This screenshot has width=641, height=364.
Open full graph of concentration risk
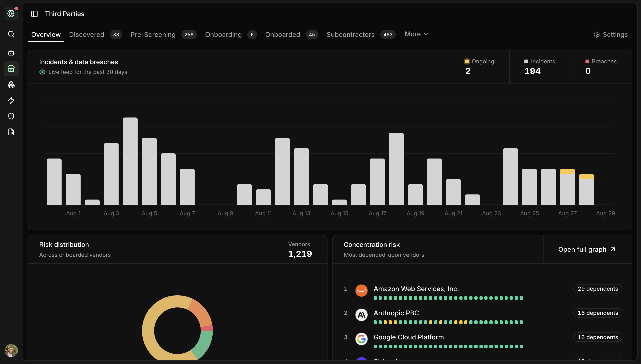[x=587, y=250]
